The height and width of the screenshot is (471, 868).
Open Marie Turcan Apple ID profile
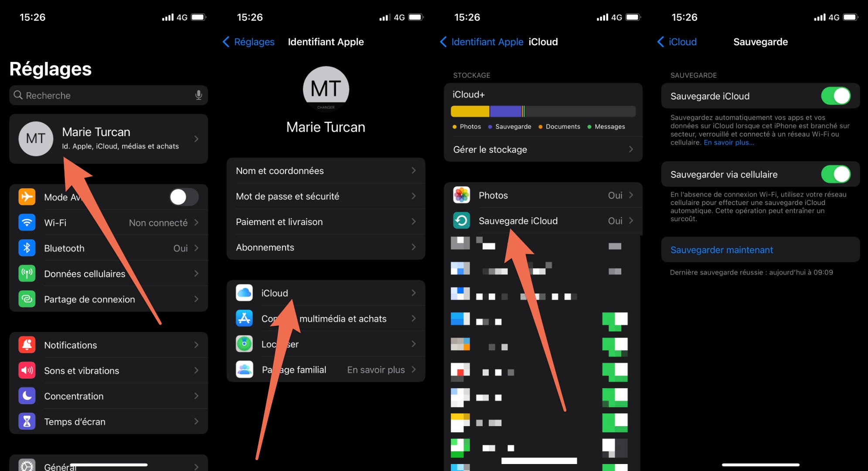(109, 138)
